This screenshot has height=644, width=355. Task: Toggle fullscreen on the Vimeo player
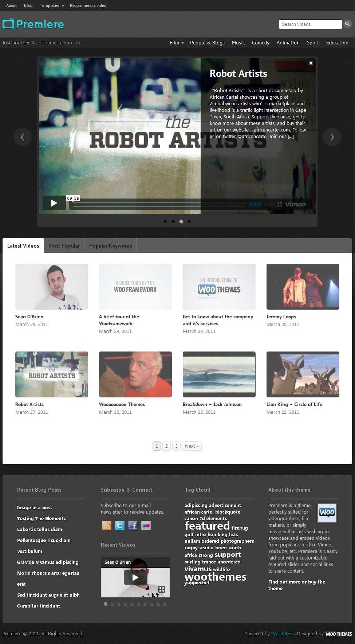pos(280,204)
